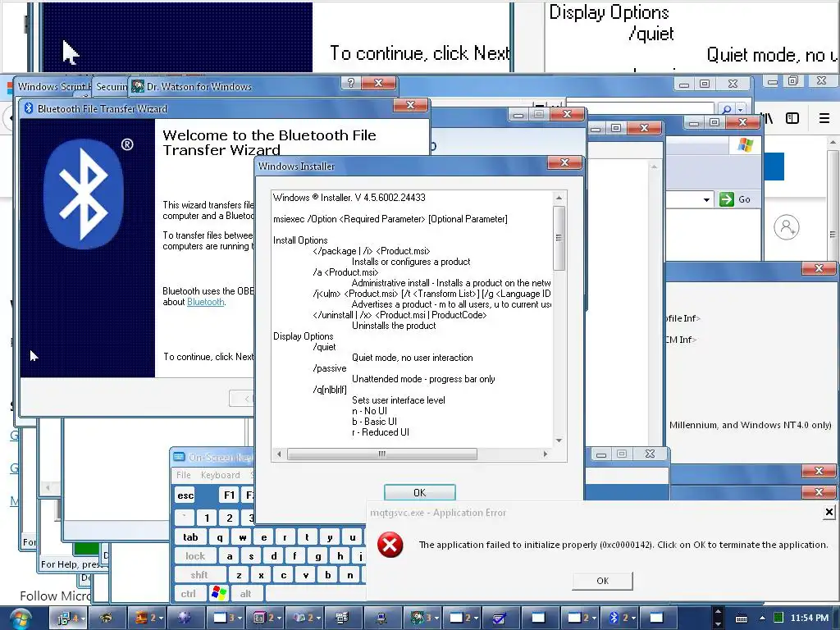Click the circular account profile icon

pyautogui.click(x=787, y=227)
